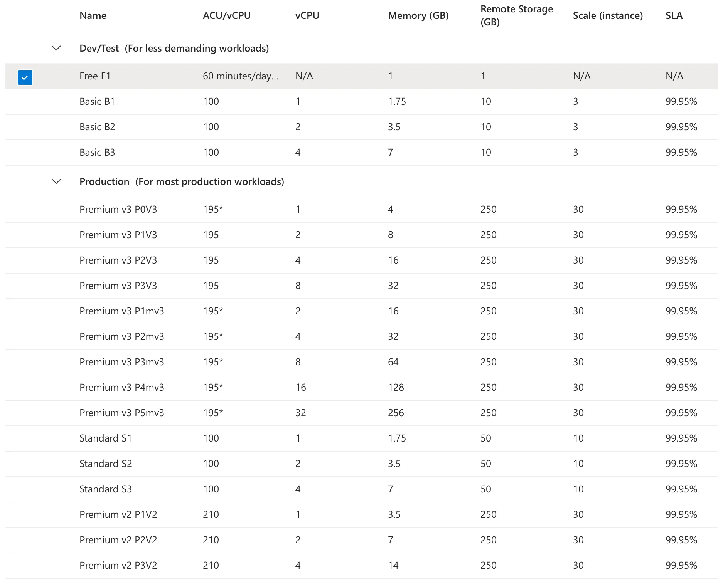Collapse the Dev/Test group chevron

[56, 48]
